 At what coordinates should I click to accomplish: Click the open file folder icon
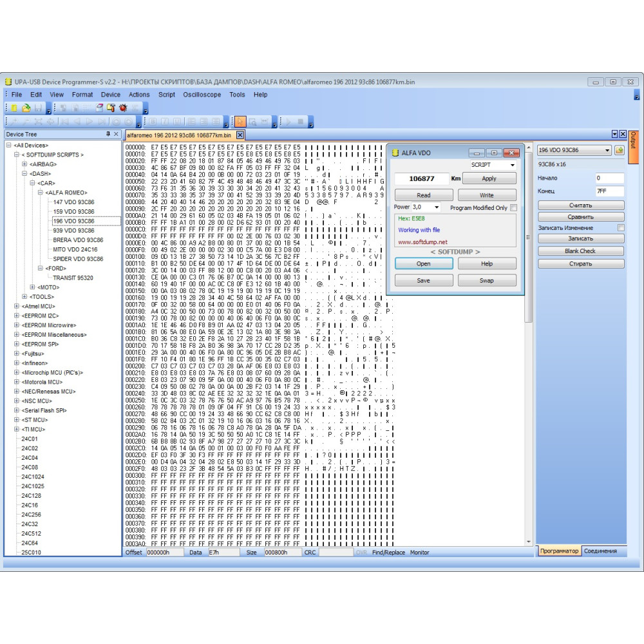(x=26, y=108)
